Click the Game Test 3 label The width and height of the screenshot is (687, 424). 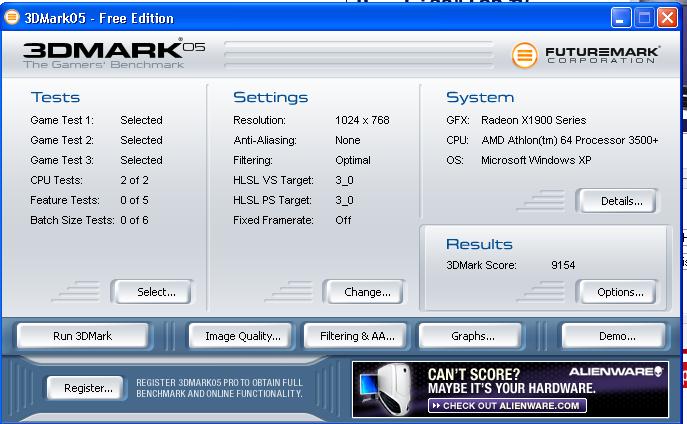point(62,160)
